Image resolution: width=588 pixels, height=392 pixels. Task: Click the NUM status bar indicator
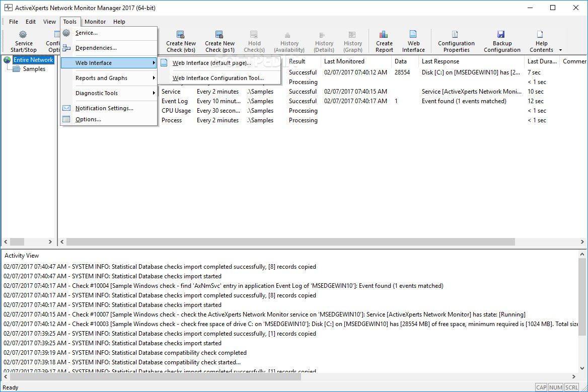point(555,387)
